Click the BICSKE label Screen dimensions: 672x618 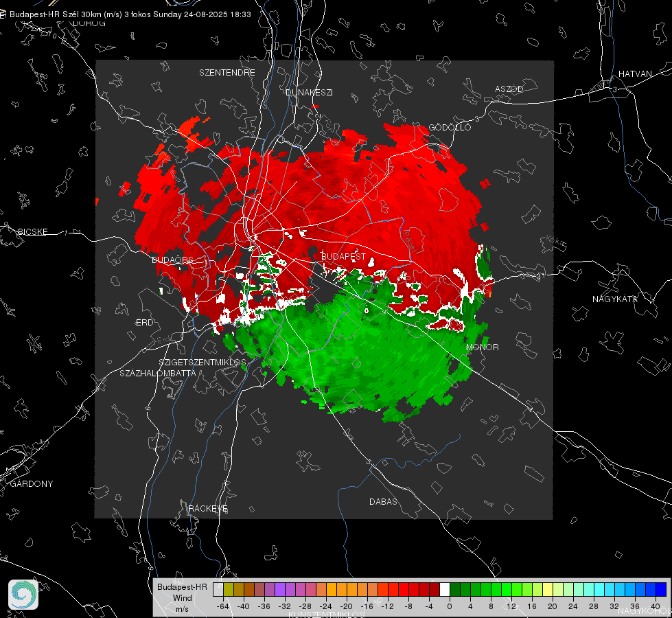pyautogui.click(x=32, y=231)
